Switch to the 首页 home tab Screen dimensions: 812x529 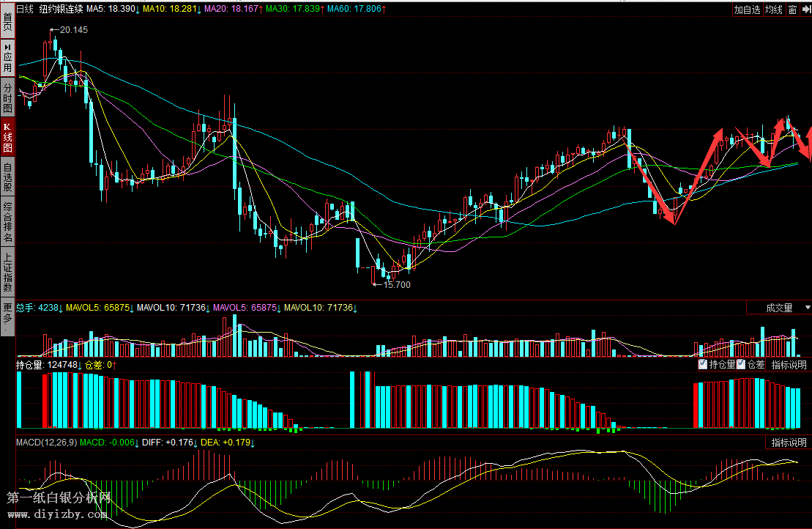[x=7, y=21]
